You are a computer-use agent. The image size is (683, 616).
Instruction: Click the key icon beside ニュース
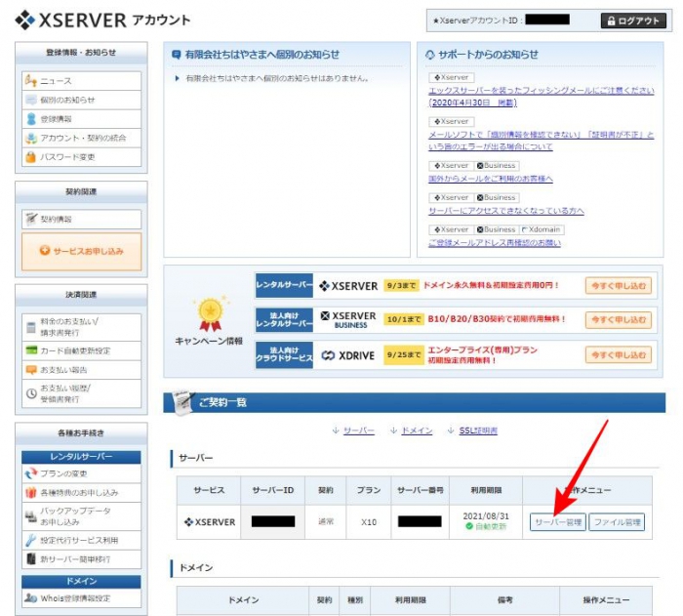[x=30, y=80]
